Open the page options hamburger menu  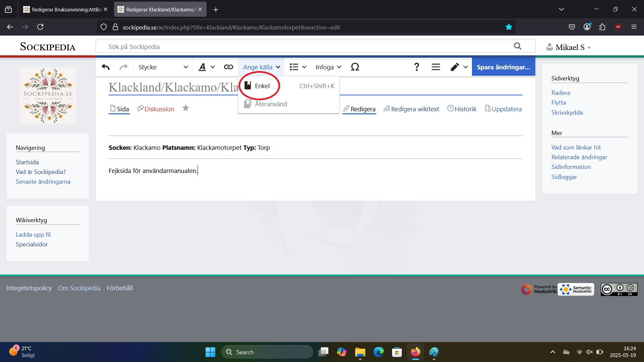pyautogui.click(x=436, y=67)
